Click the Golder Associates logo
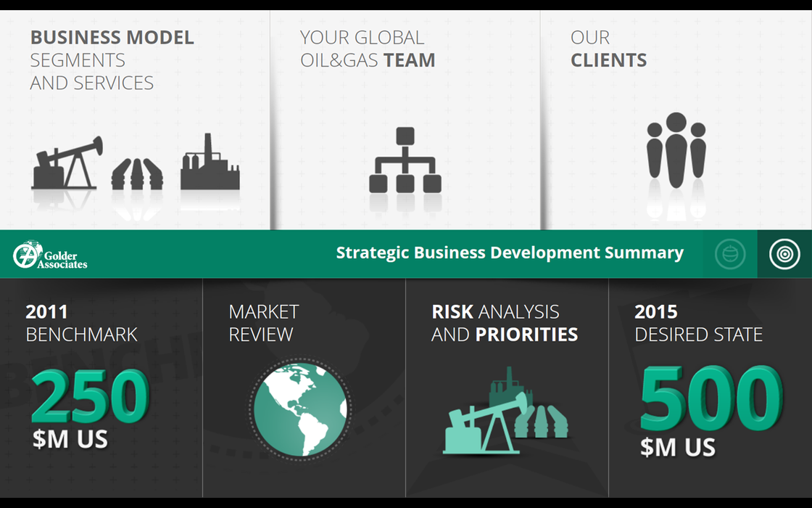 tap(51, 255)
